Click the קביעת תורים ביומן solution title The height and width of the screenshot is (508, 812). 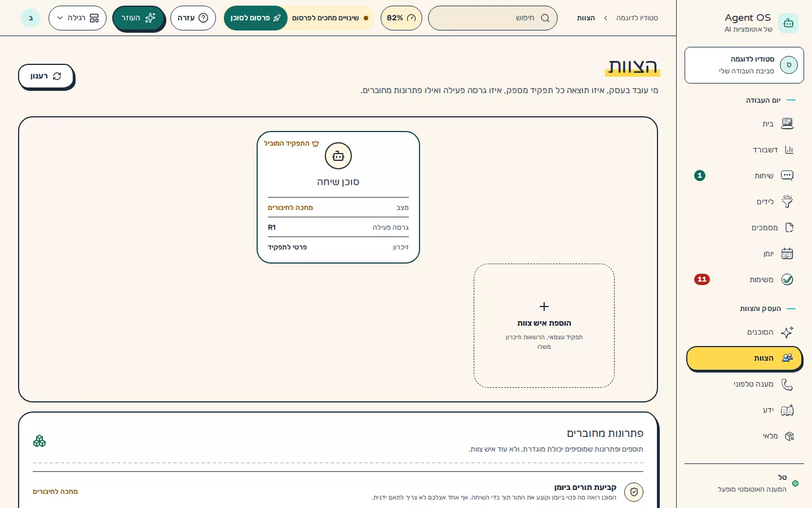[585, 487]
